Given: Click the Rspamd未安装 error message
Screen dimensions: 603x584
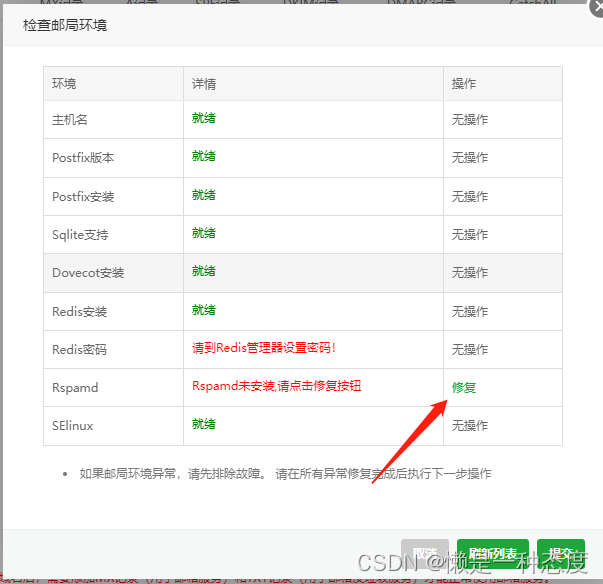Looking at the screenshot, I should coord(277,386).
